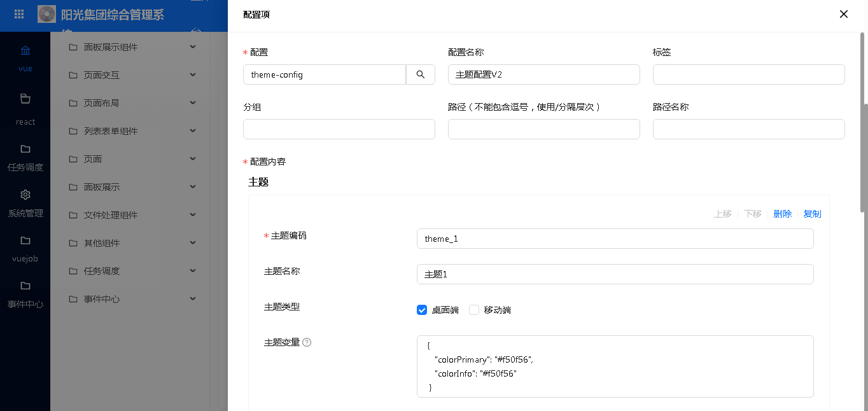The height and width of the screenshot is (411, 868).
Task: Click the folder icon of 任务调度 tree row
Action: (73, 271)
